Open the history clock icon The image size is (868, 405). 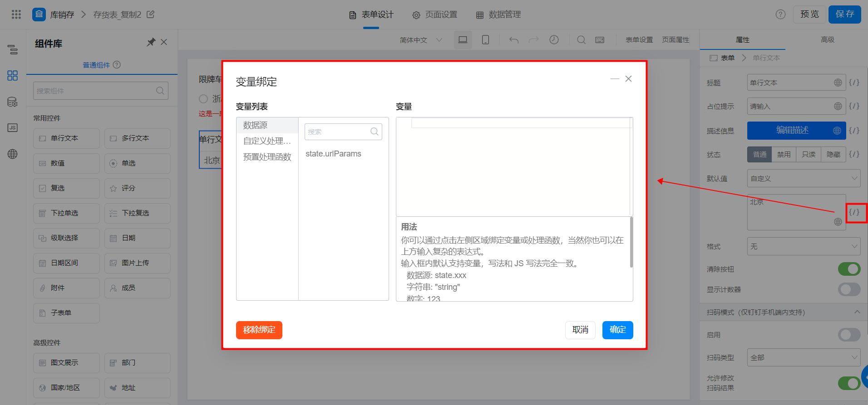(554, 40)
